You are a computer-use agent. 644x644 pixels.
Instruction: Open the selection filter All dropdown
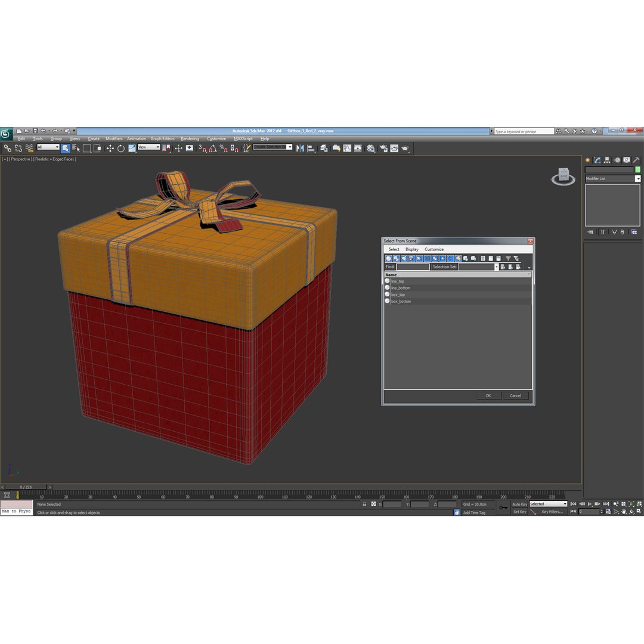[48, 147]
